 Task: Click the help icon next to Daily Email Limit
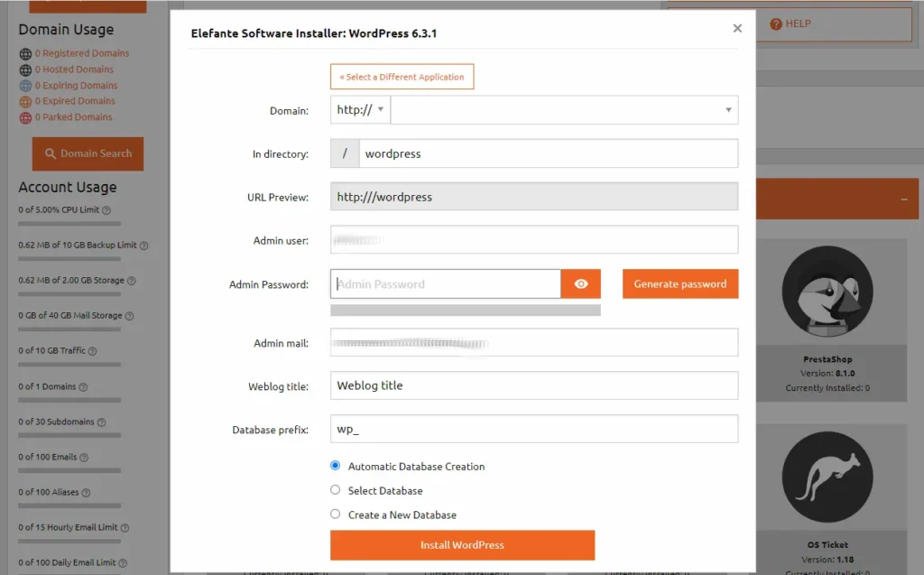123,563
